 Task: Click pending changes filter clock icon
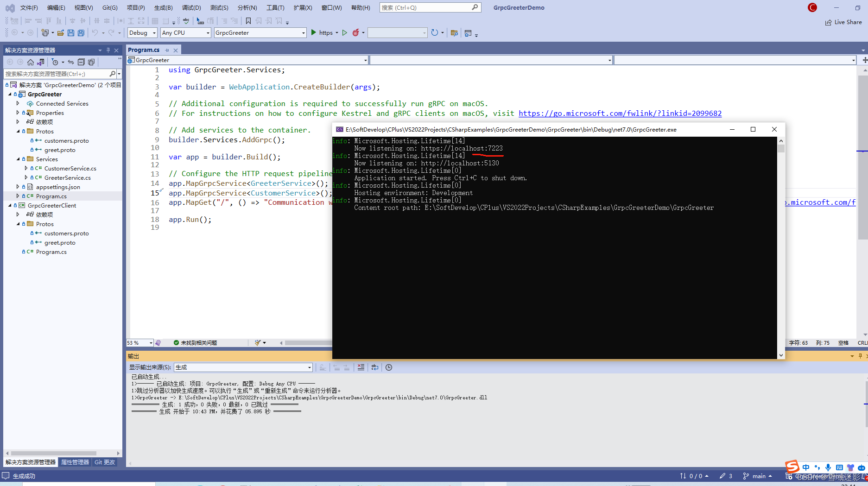click(x=55, y=62)
